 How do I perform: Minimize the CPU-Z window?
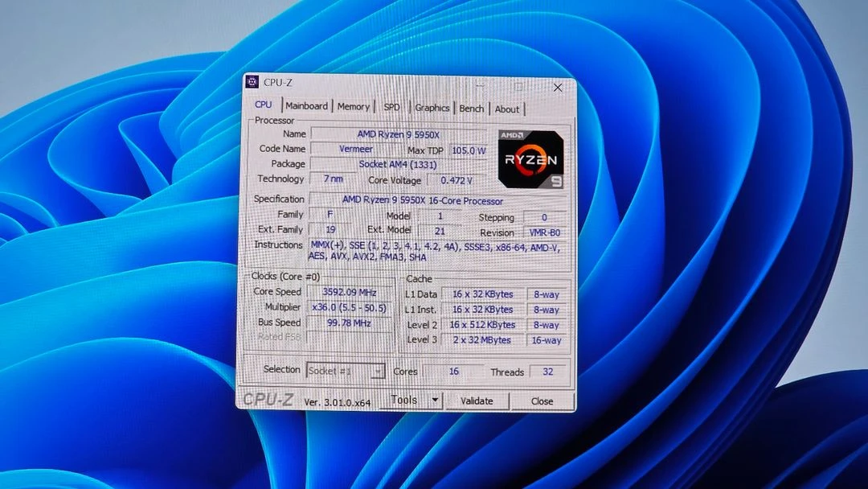pyautogui.click(x=480, y=86)
